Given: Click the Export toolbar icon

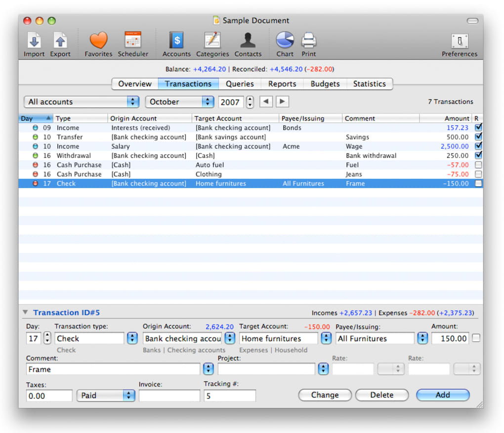Looking at the screenshot, I should click(x=60, y=40).
